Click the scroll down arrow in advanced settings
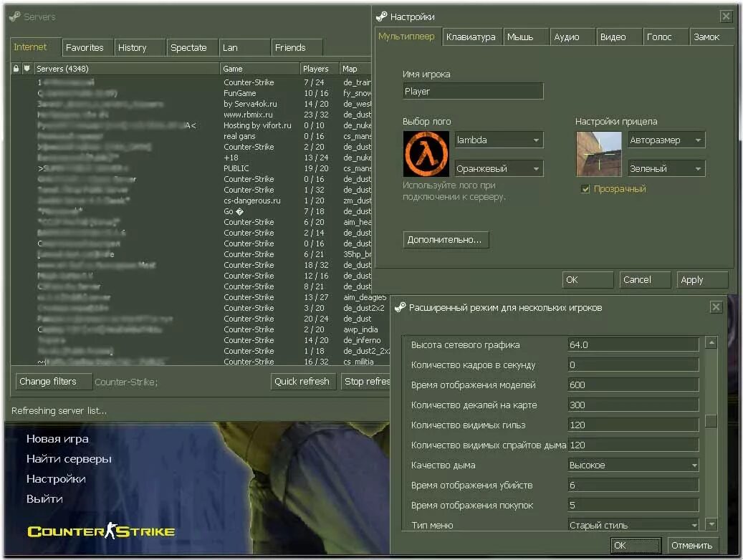 [711, 524]
